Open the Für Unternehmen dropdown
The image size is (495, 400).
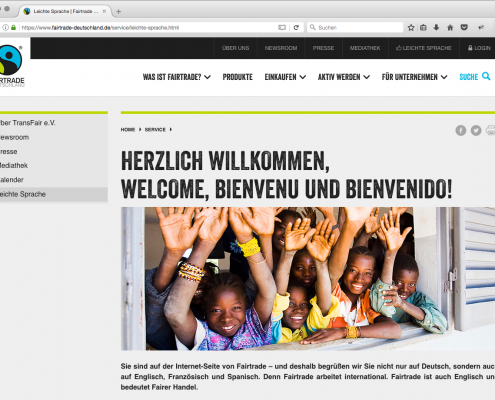tap(414, 77)
